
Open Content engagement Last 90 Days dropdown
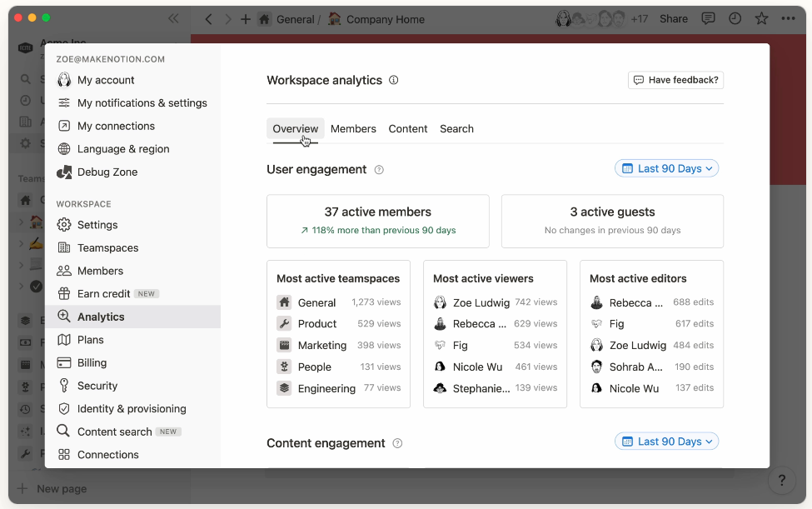point(666,442)
